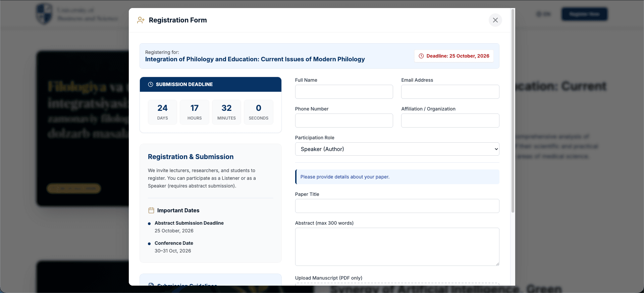644x293 pixels.
Task: Click the 'Registering for:' label
Action: 162,52
